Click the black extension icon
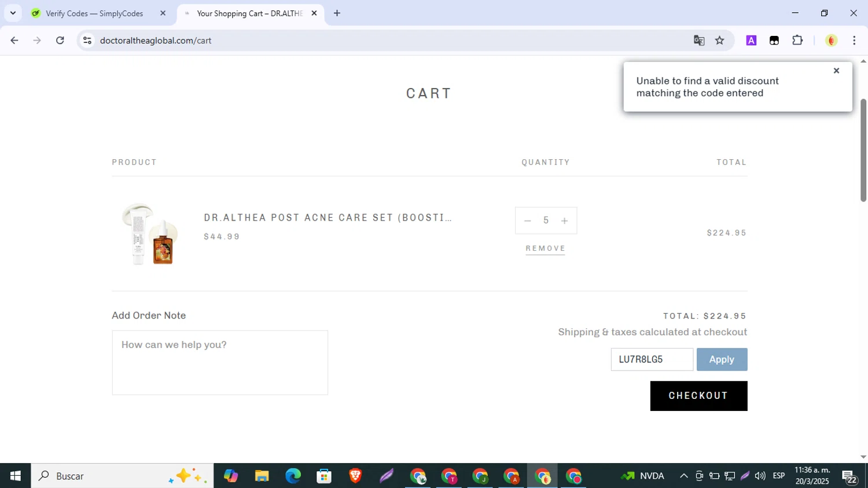 774,41
